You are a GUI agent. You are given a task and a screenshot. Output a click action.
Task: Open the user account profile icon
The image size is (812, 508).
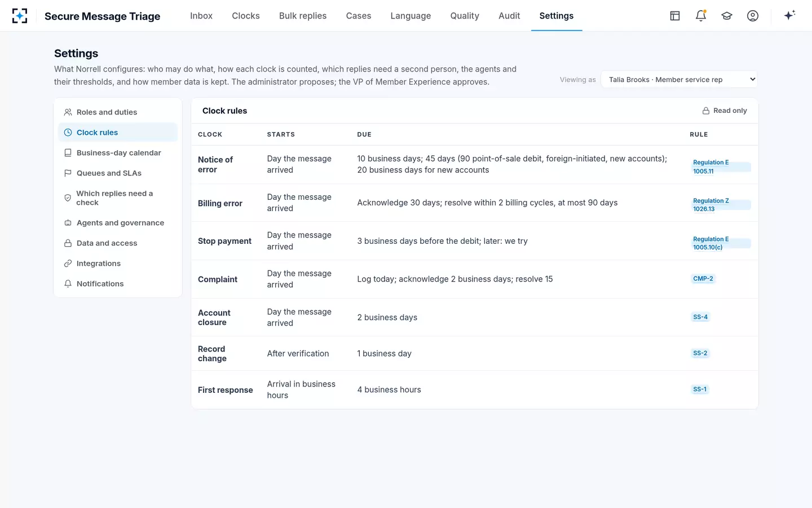click(x=753, y=16)
